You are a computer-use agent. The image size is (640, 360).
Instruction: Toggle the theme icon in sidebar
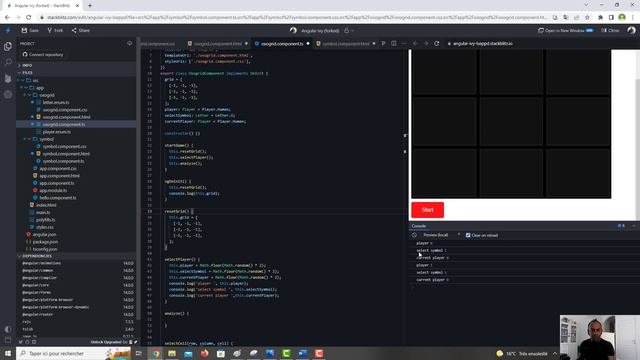[x=8, y=329]
